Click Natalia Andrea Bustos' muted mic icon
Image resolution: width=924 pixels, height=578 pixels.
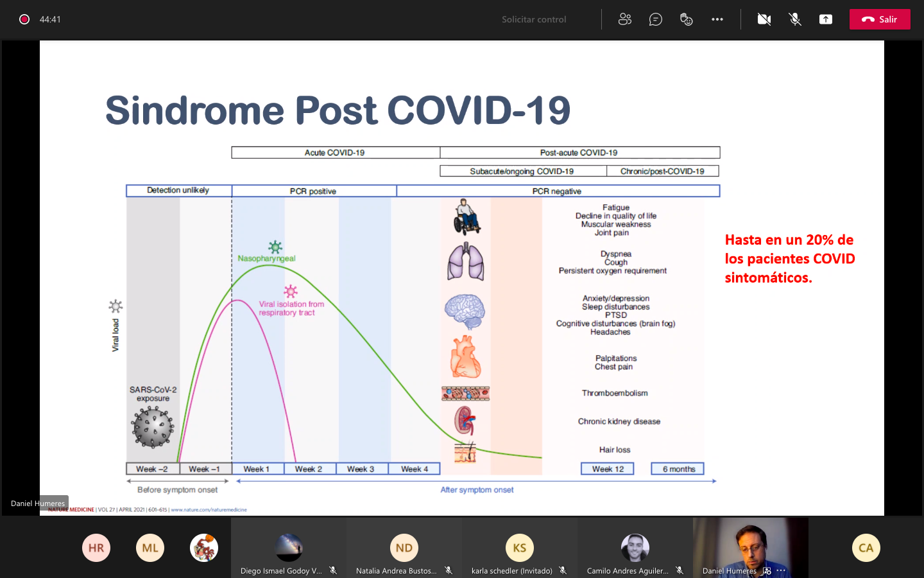[449, 570]
